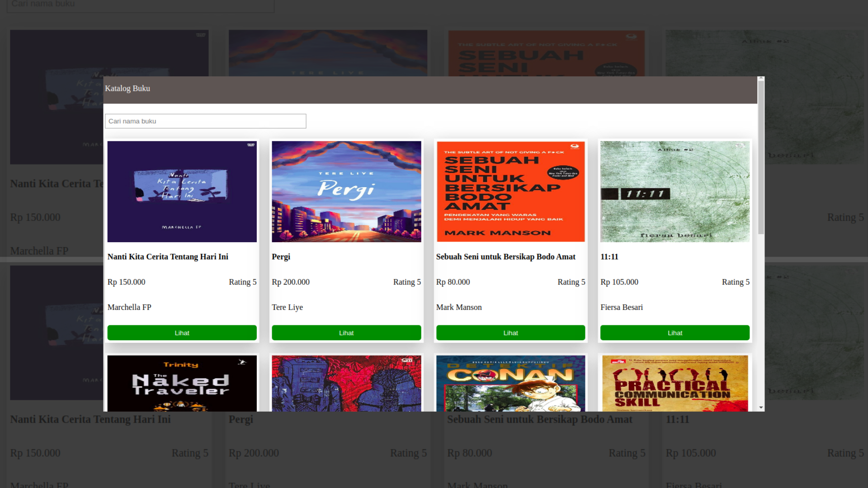
Task: Click author Mark Manson in modal
Action: point(459,307)
